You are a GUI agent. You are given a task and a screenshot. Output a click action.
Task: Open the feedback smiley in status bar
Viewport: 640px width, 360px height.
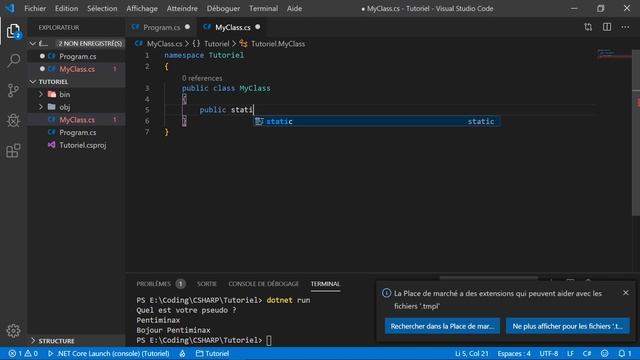point(604,353)
